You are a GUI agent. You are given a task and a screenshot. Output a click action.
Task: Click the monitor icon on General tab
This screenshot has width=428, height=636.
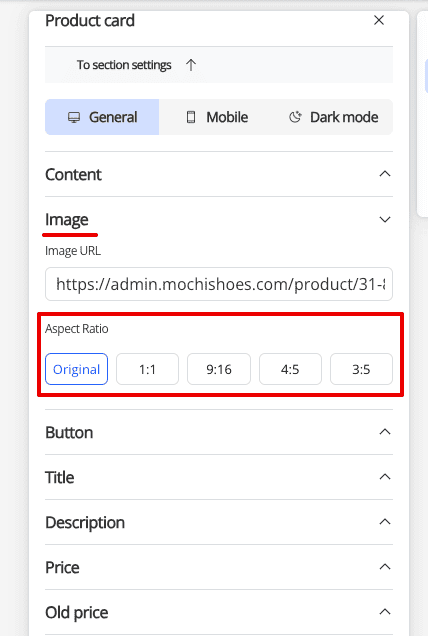click(x=74, y=118)
